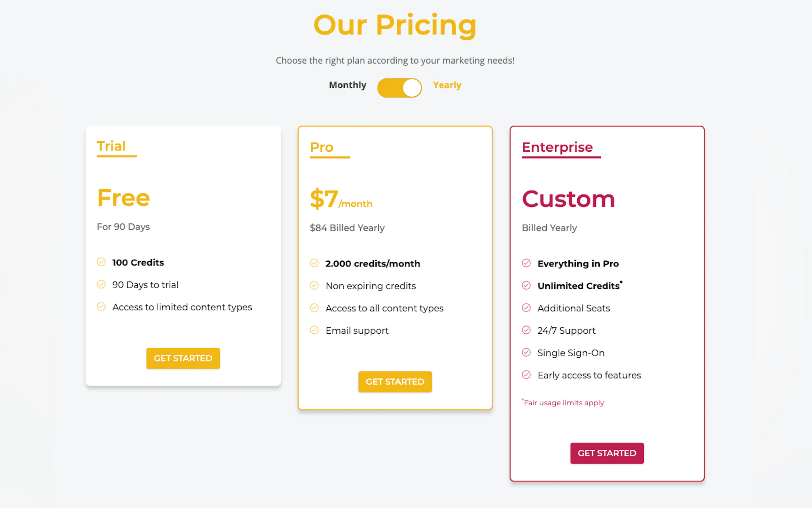Toggle the Monthly/Yearly billing switch
The image size is (812, 508).
[399, 88]
